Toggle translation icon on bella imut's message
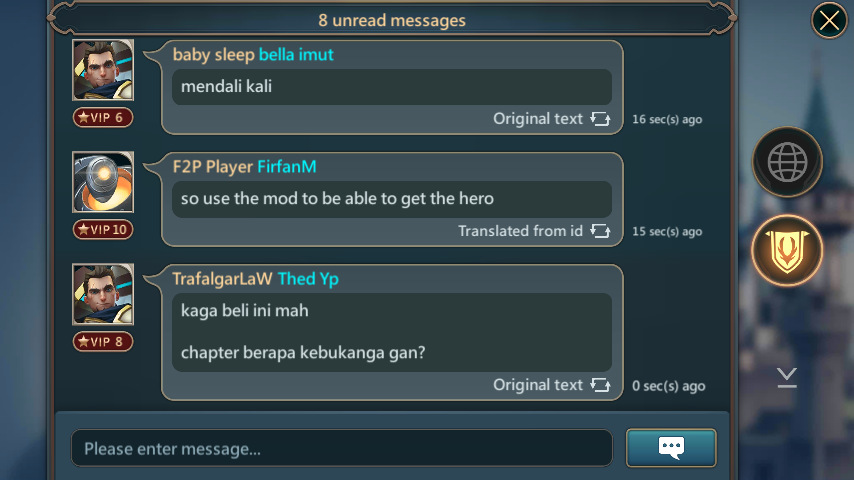This screenshot has height=480, width=854. coord(600,119)
